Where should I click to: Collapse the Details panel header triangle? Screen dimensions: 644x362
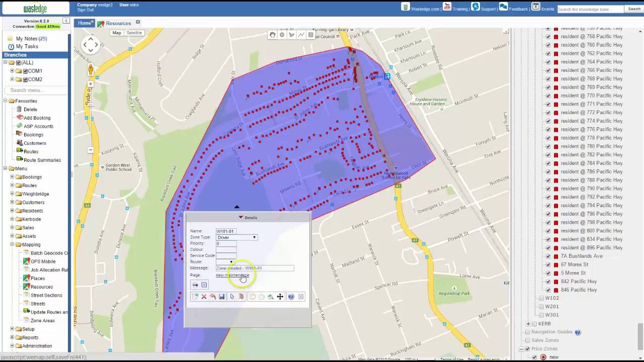click(240, 217)
